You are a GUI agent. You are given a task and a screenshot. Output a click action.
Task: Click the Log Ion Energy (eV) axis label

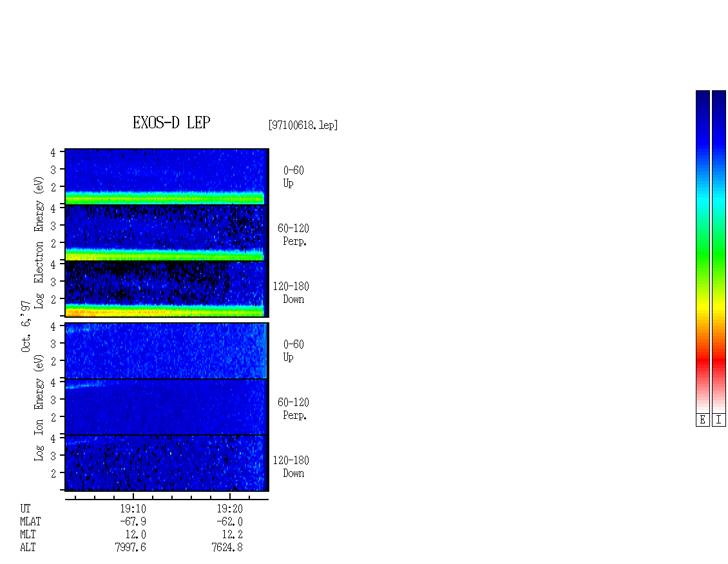coord(39,407)
